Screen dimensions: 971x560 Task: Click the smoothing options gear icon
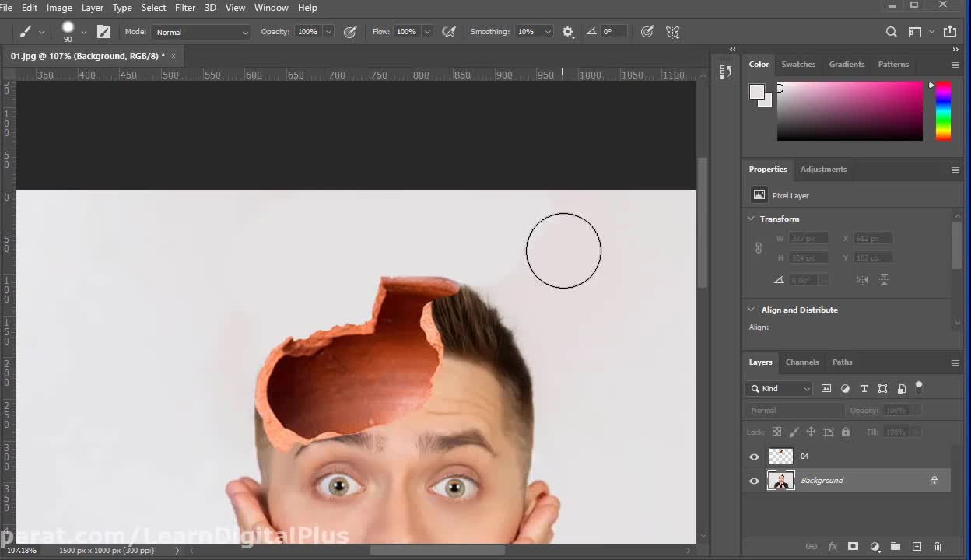tap(568, 32)
